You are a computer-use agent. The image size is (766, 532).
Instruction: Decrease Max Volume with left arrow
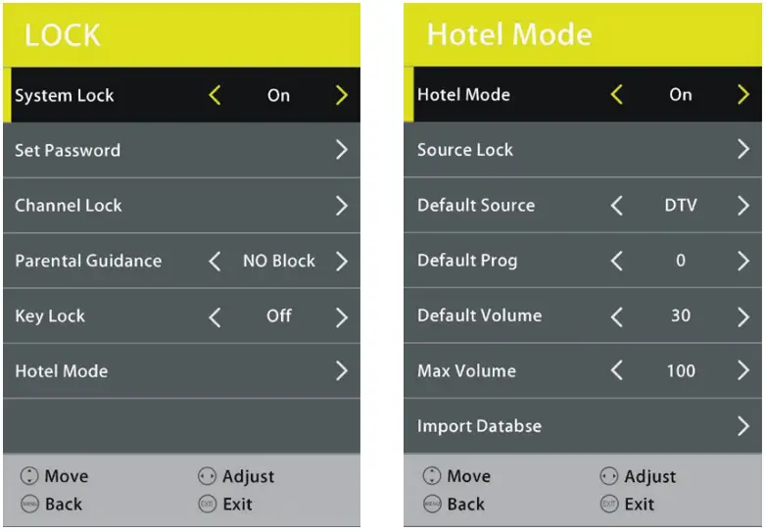click(x=616, y=371)
